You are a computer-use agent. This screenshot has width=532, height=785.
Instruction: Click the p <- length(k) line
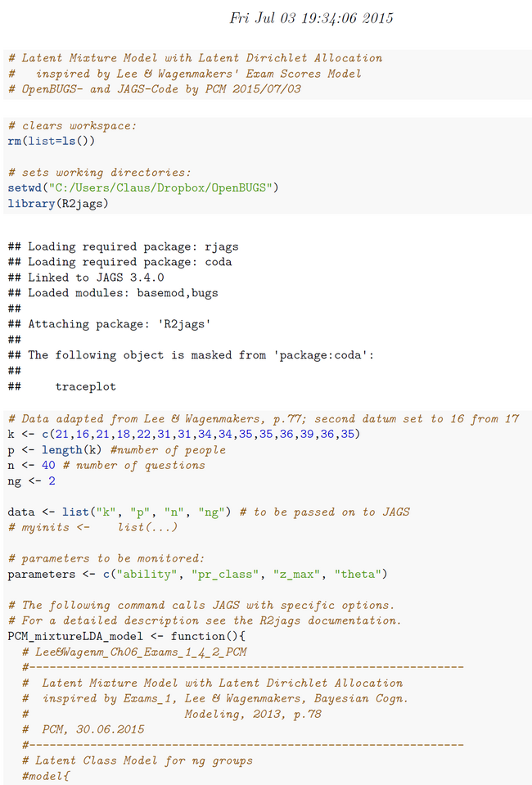[116, 450]
